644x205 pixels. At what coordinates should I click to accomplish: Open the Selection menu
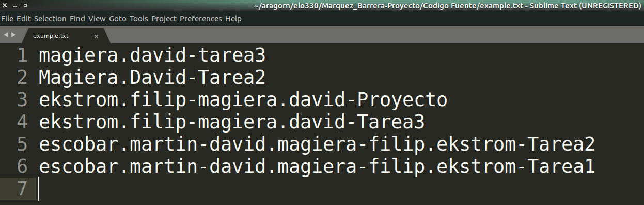(50, 19)
